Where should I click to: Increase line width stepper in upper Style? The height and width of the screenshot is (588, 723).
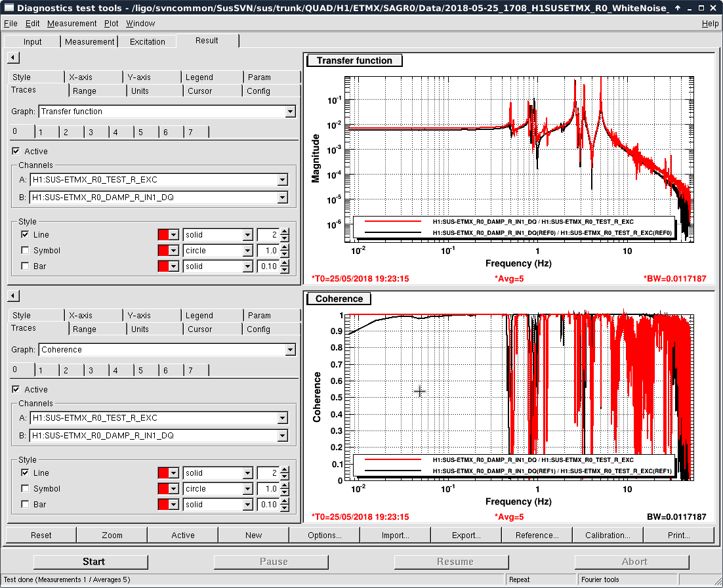pos(284,232)
